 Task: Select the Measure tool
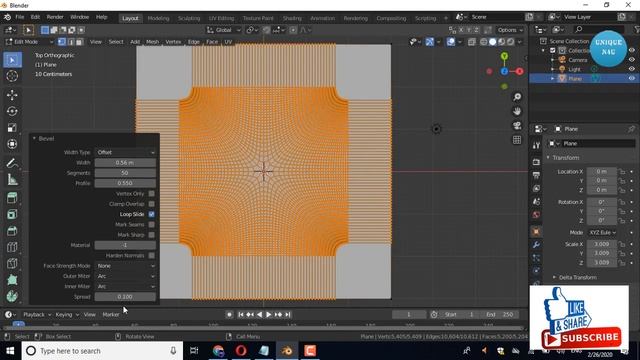[x=12, y=180]
